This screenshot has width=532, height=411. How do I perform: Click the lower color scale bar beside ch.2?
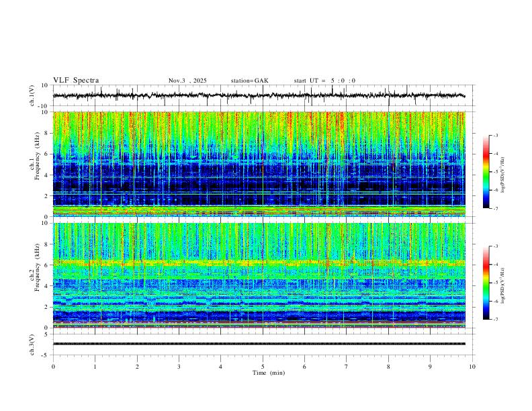click(486, 283)
